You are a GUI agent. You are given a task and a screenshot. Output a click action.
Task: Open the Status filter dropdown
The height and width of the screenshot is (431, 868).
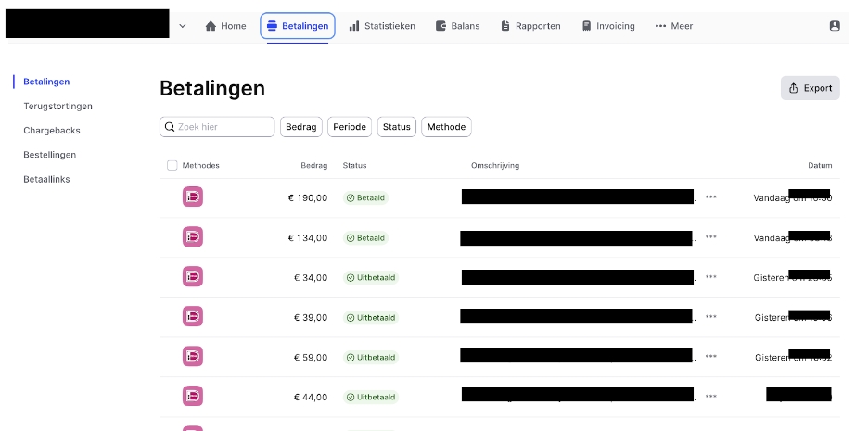coord(396,127)
